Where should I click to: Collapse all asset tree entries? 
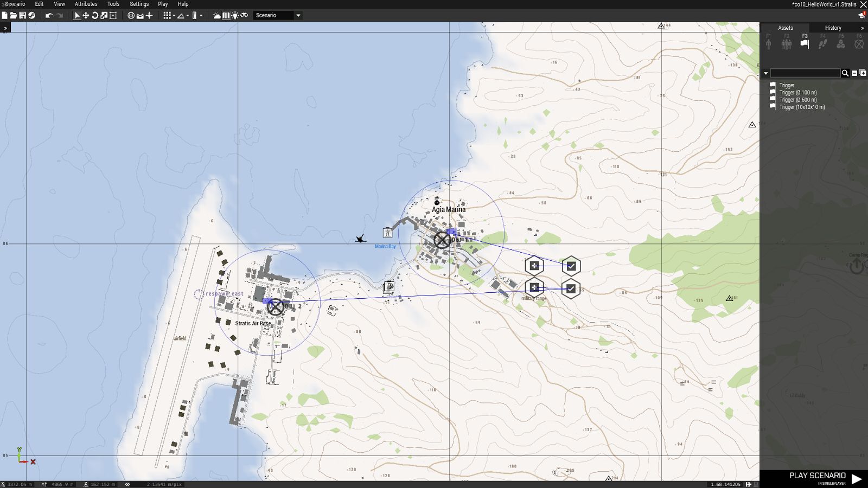point(854,73)
